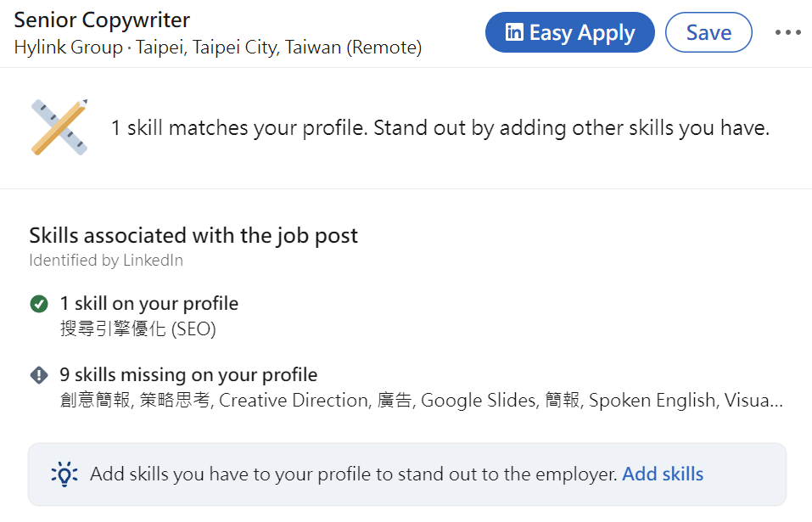Open the Hylink Group company name
The width and height of the screenshot is (812, 522).
69,48
